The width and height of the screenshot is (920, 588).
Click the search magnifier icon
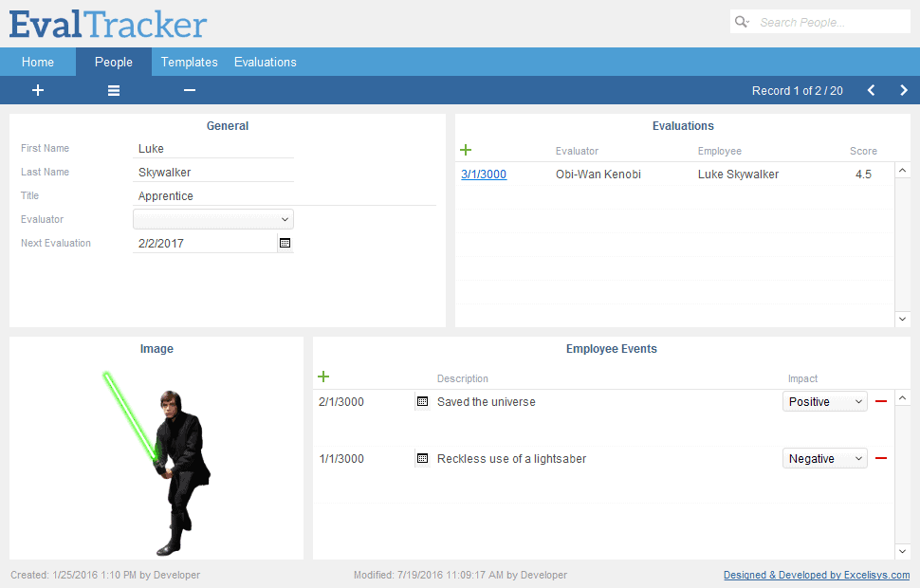[x=741, y=21]
